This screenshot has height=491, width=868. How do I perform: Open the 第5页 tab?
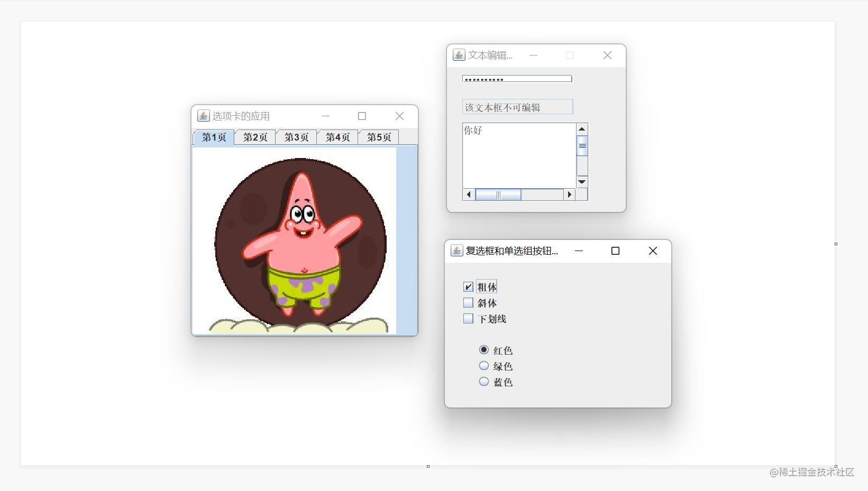pos(378,137)
